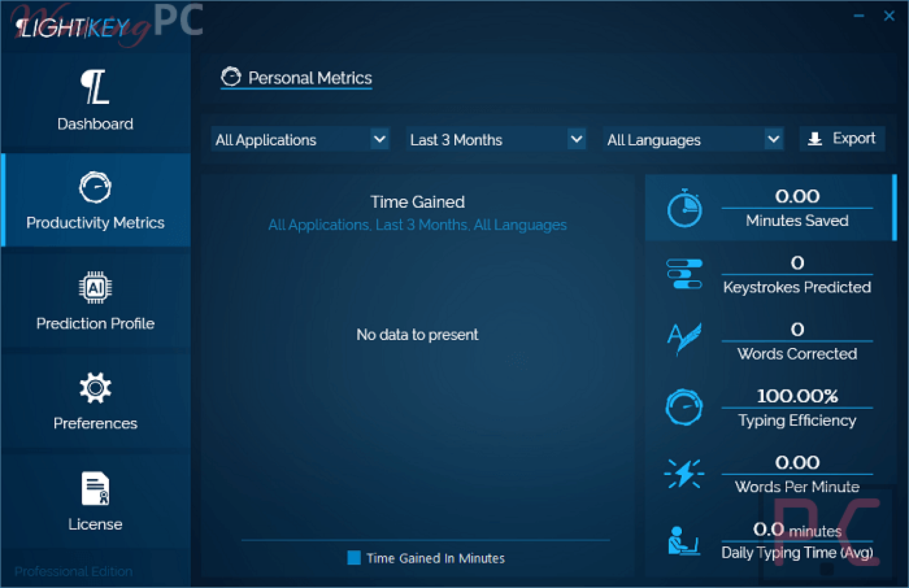
Task: Minimize the Lightkey window
Action: (x=859, y=16)
